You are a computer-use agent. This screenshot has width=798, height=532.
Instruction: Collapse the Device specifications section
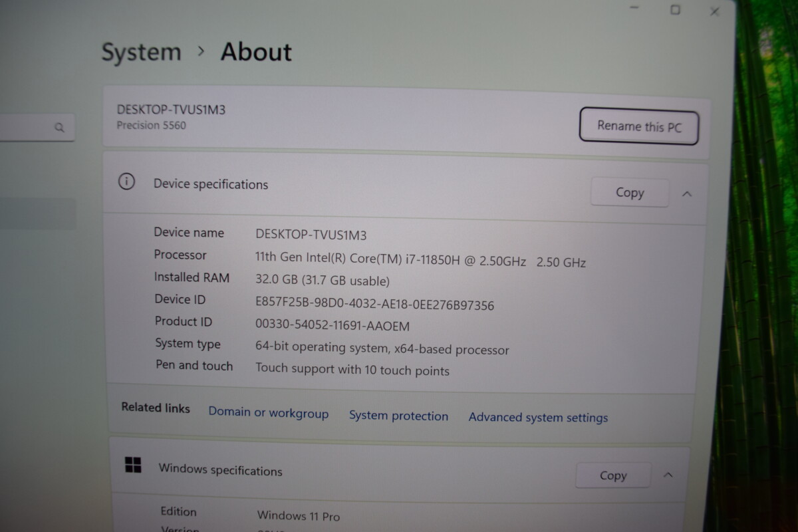[687, 194]
